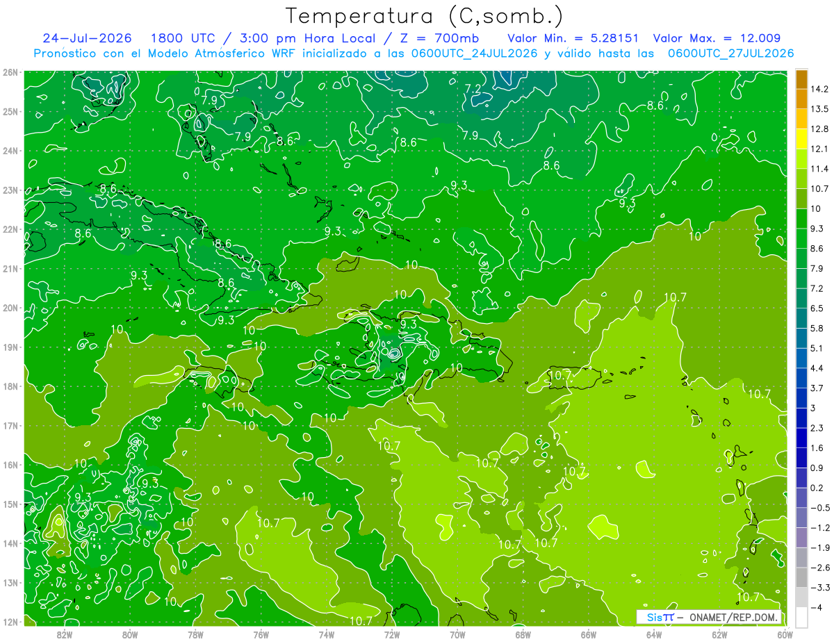Pick the white swatch below -4
Screen dimensions: 834x644
click(801, 617)
